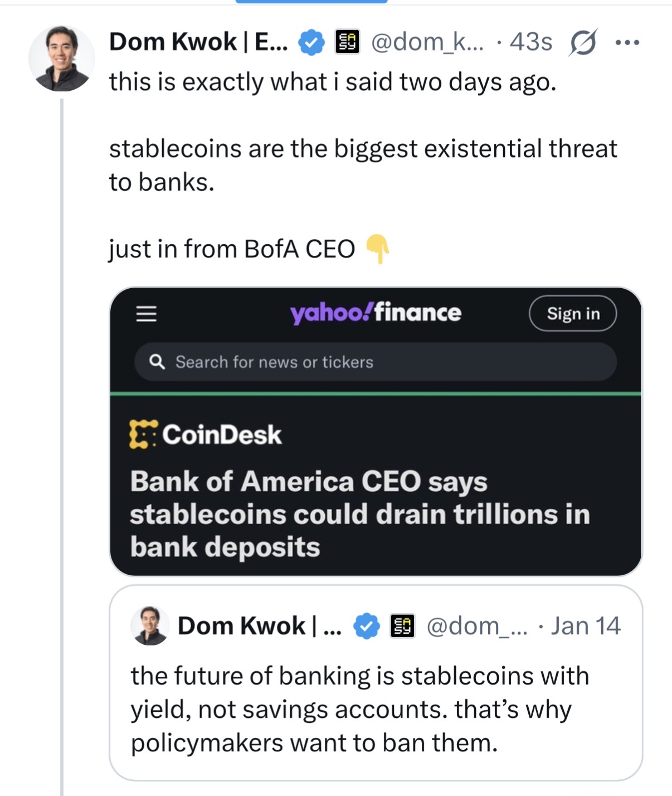Tap the affiliate badge beside verified checkmark
The height and width of the screenshot is (796, 672).
(347, 42)
